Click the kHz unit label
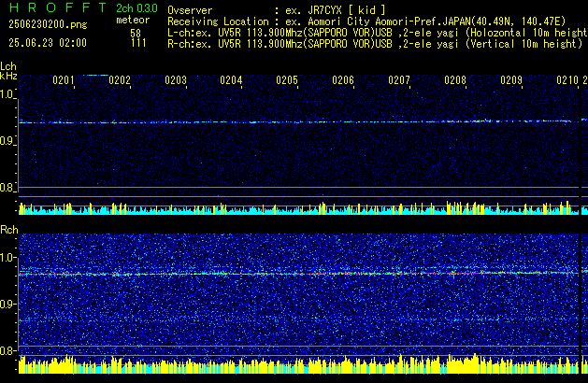588x383 pixels. 8,76
